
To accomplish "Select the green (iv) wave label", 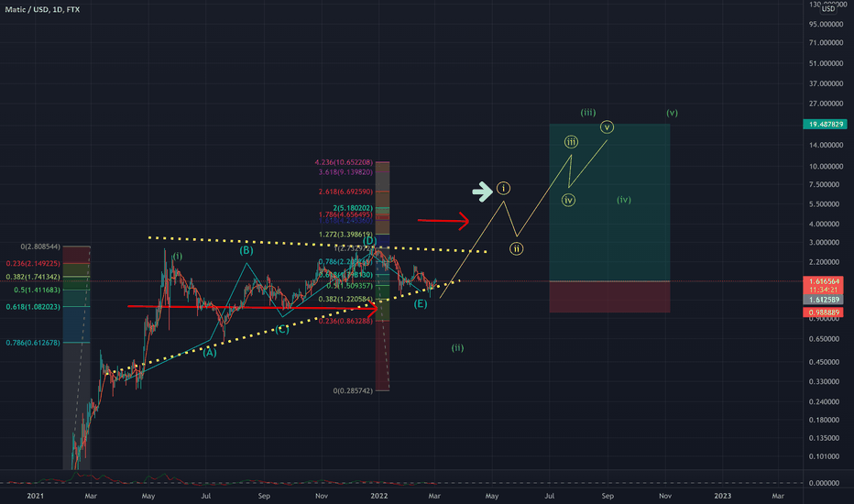I will (x=624, y=200).
